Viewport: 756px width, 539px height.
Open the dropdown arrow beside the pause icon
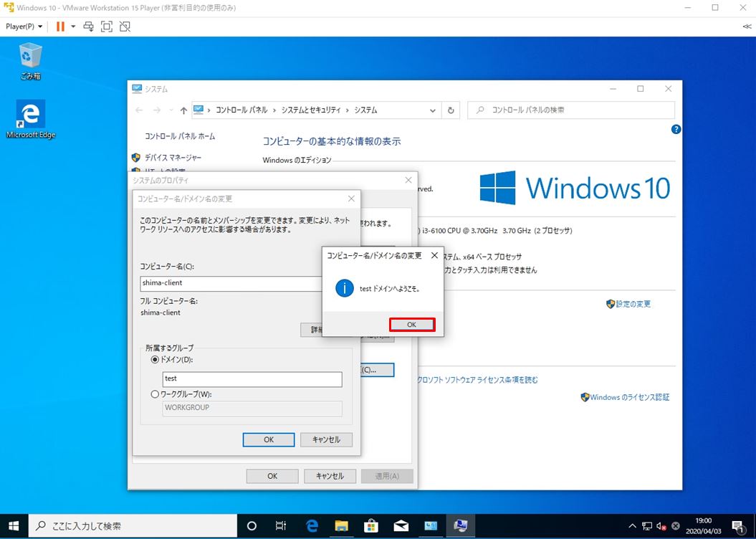[73, 27]
